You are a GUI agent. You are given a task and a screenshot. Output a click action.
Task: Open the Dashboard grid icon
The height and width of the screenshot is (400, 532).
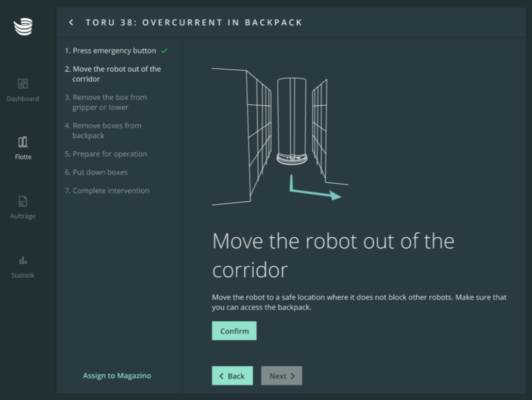pos(23,84)
